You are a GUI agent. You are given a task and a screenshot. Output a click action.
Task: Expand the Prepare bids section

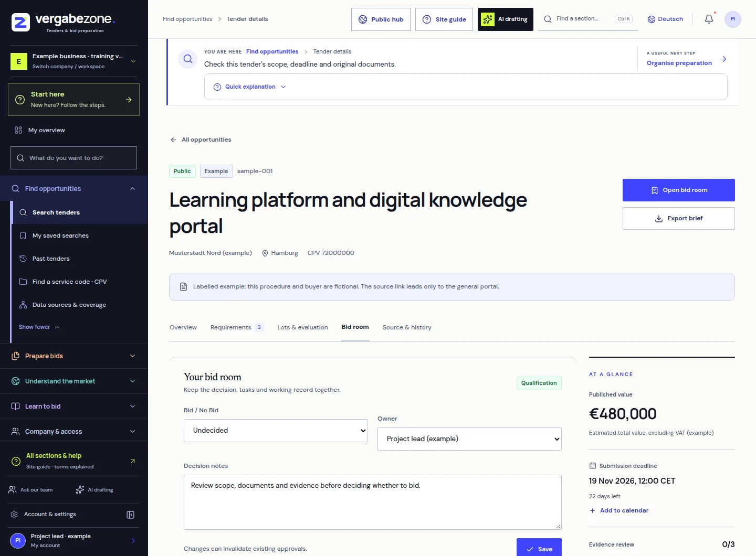point(74,356)
